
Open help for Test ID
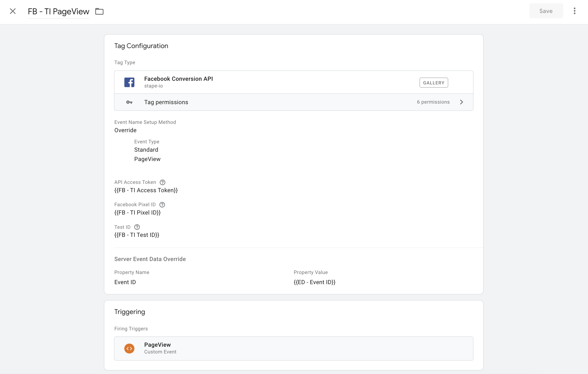(137, 227)
